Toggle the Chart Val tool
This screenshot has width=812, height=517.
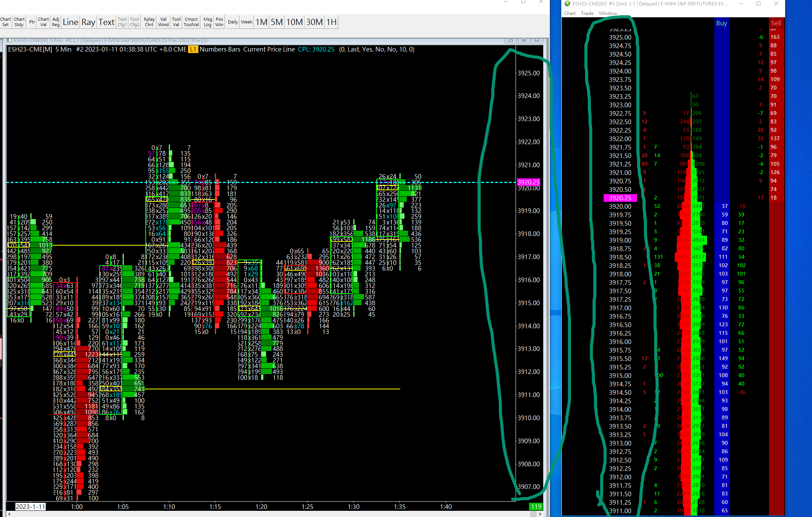[43, 22]
